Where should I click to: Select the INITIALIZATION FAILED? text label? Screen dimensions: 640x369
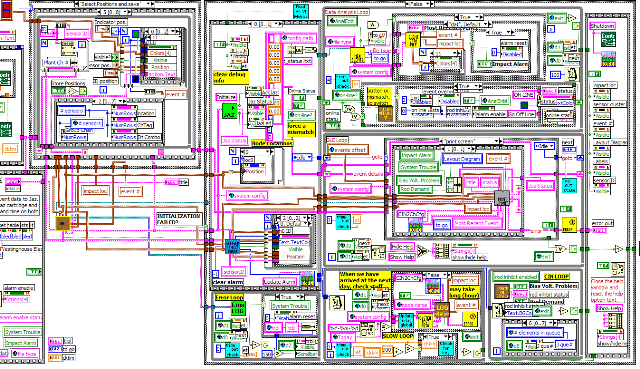coord(178,219)
